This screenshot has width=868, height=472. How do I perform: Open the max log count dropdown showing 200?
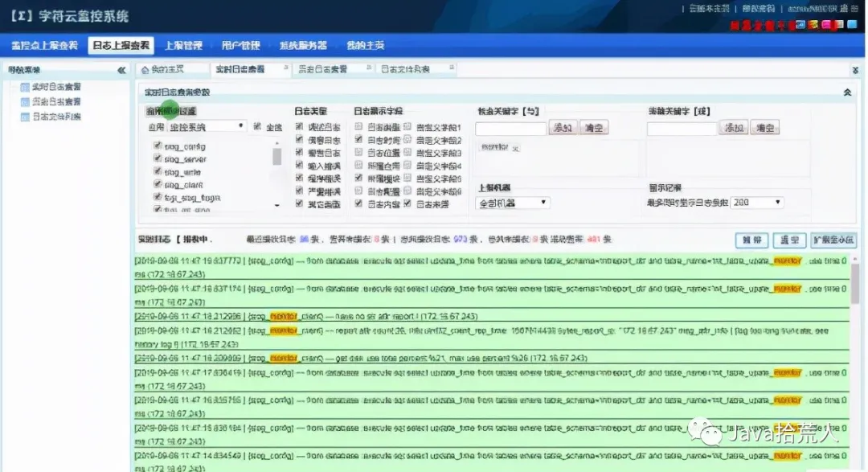(x=757, y=203)
